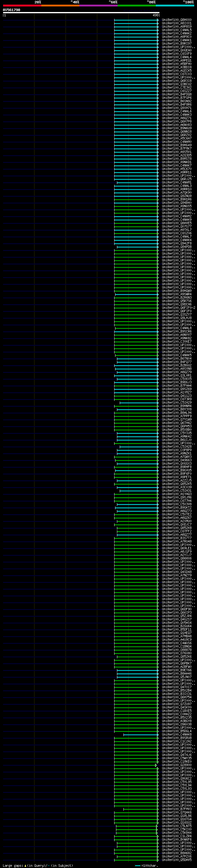This screenshot has width=197, height=868.
Task: Click the green ~80% identity legend bar
Action: (137, 6)
